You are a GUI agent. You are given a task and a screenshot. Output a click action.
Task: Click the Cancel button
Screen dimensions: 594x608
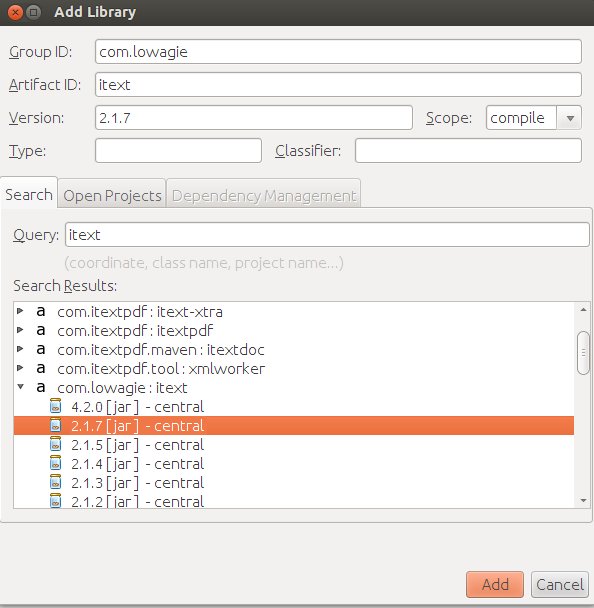pos(560,584)
